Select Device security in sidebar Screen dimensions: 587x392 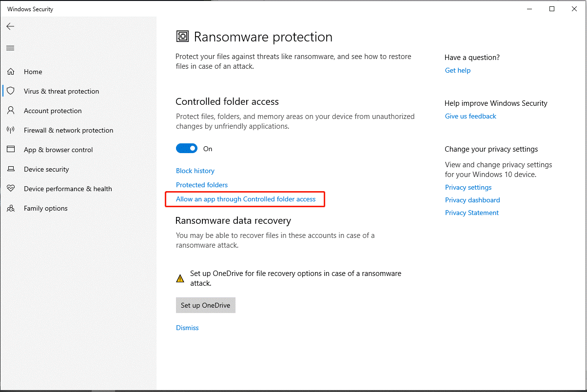click(x=46, y=169)
